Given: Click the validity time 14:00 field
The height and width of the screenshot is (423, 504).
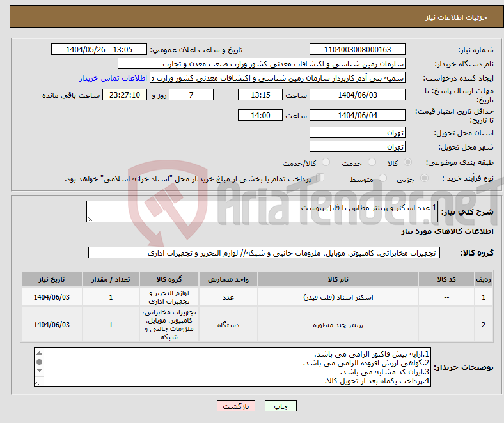Looking at the screenshot, I should click(260, 115).
